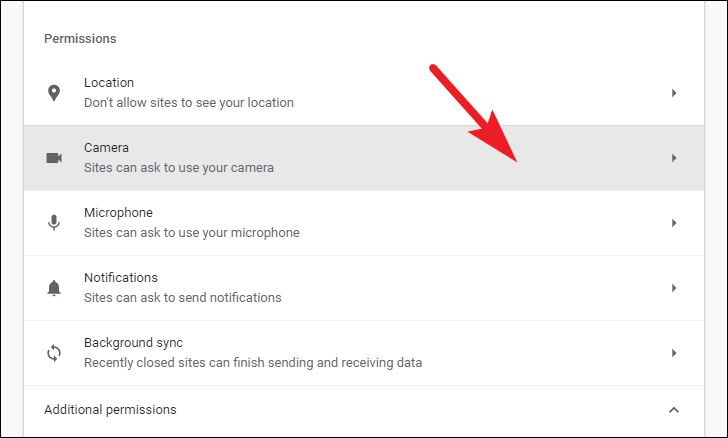Click the Location pin icon
This screenshot has width=728, height=438.
54,93
